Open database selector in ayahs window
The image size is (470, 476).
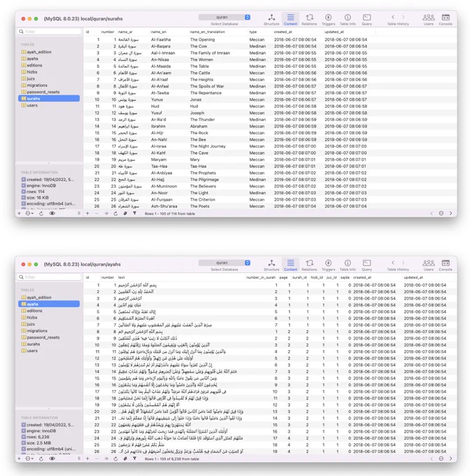225,263
